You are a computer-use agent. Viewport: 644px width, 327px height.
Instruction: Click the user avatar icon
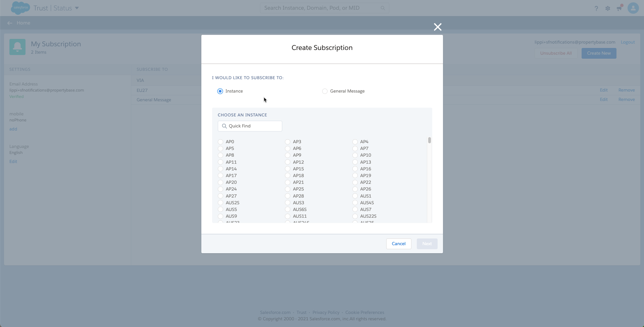click(633, 8)
